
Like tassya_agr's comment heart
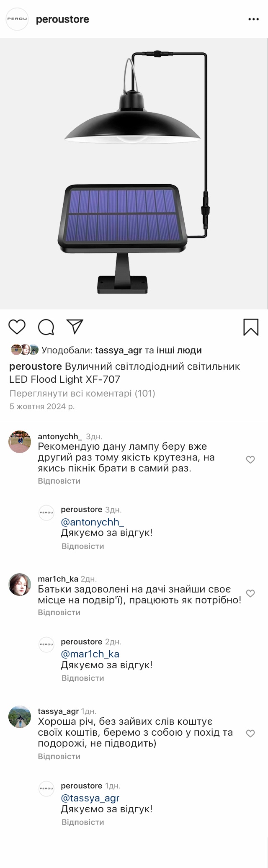pos(250,734)
